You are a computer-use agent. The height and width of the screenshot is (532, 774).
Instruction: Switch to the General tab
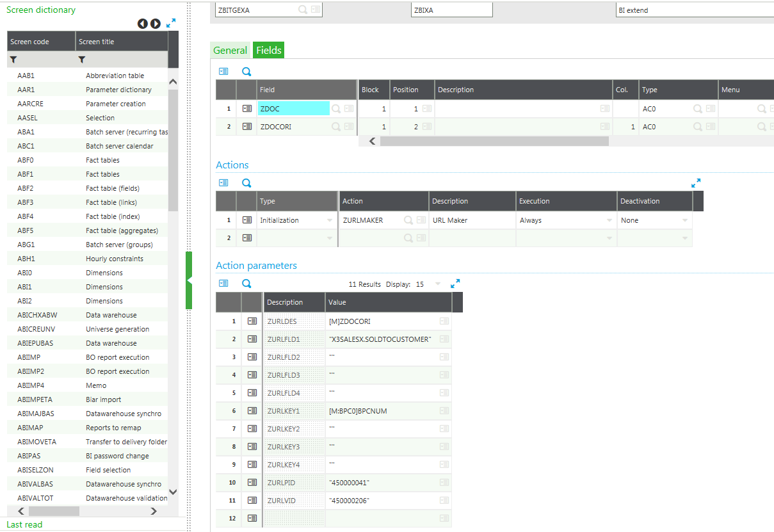point(230,51)
